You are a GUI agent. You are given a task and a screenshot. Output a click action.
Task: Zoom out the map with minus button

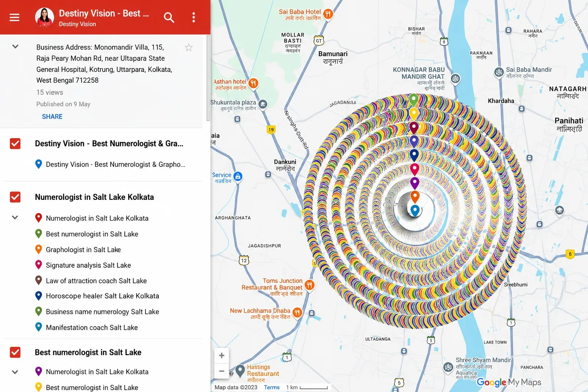(x=222, y=371)
